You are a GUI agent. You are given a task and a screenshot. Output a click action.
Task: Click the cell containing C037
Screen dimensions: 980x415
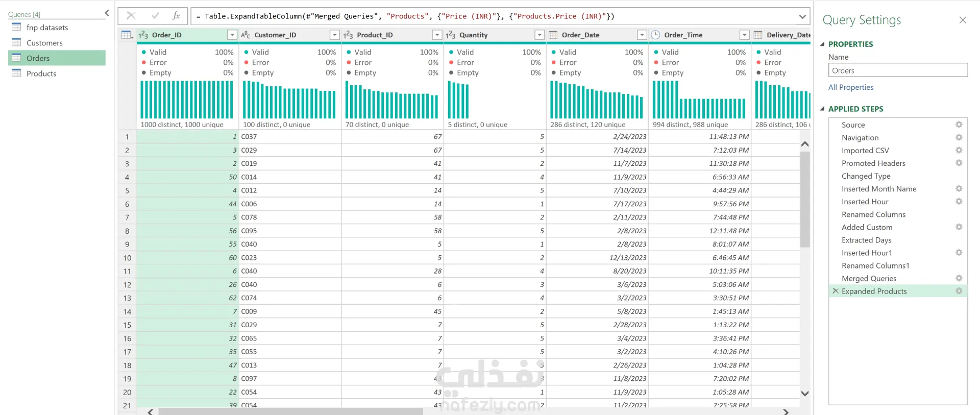tap(290, 137)
